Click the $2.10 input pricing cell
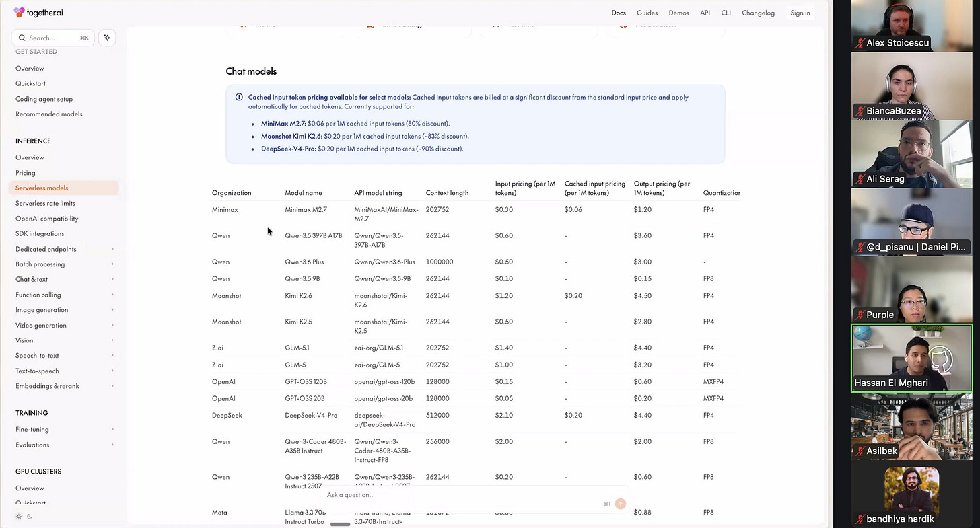 (504, 415)
